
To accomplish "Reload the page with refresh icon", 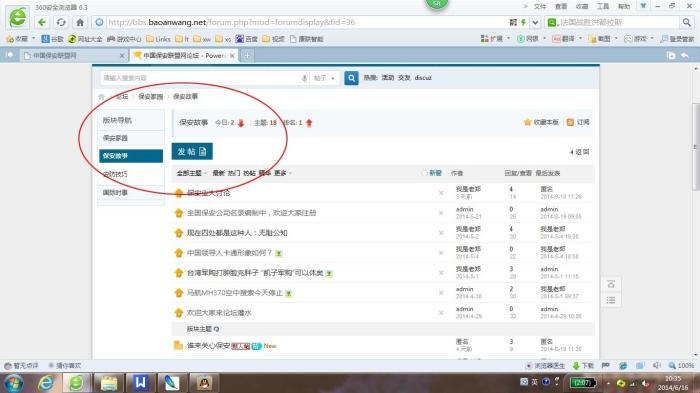I will (61, 22).
